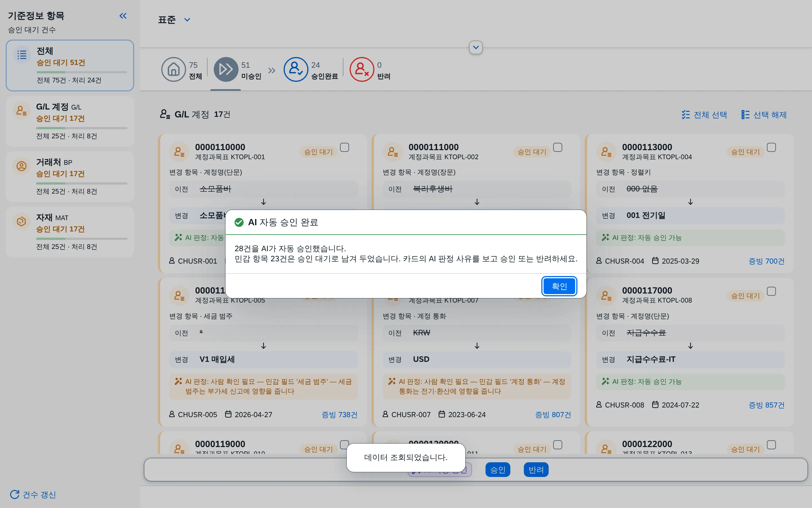Open the 표준 variant dropdown
The image size is (812, 508).
pyautogui.click(x=187, y=20)
